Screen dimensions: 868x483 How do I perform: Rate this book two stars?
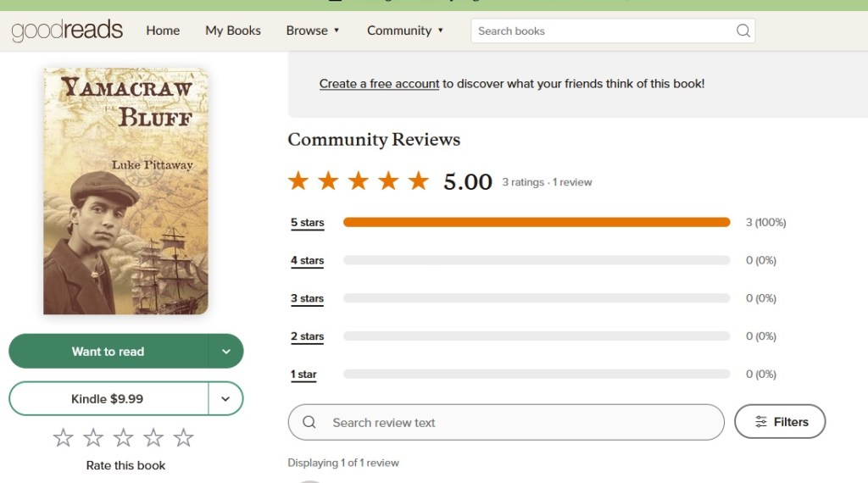coord(93,438)
